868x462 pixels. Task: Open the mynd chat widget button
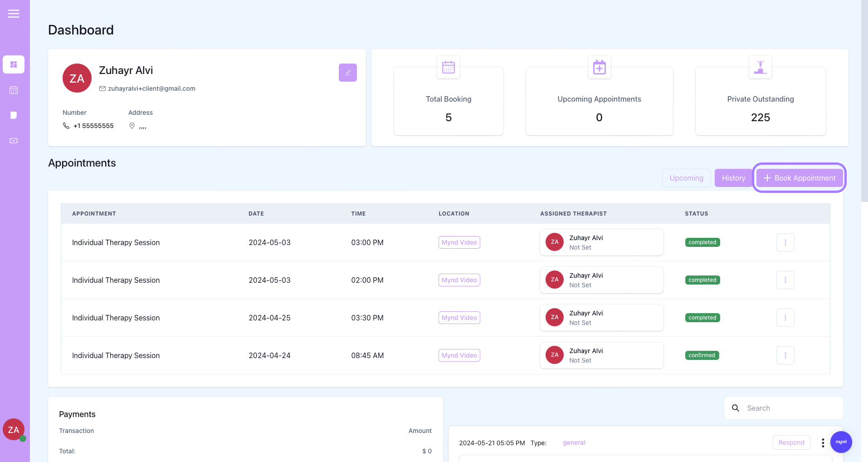(x=841, y=442)
